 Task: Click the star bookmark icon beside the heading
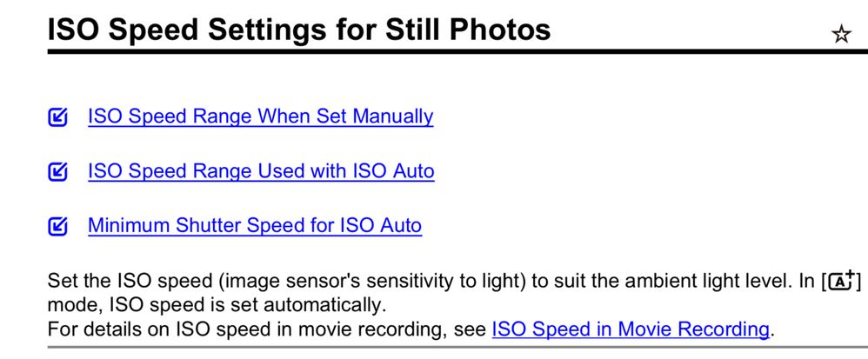(841, 35)
